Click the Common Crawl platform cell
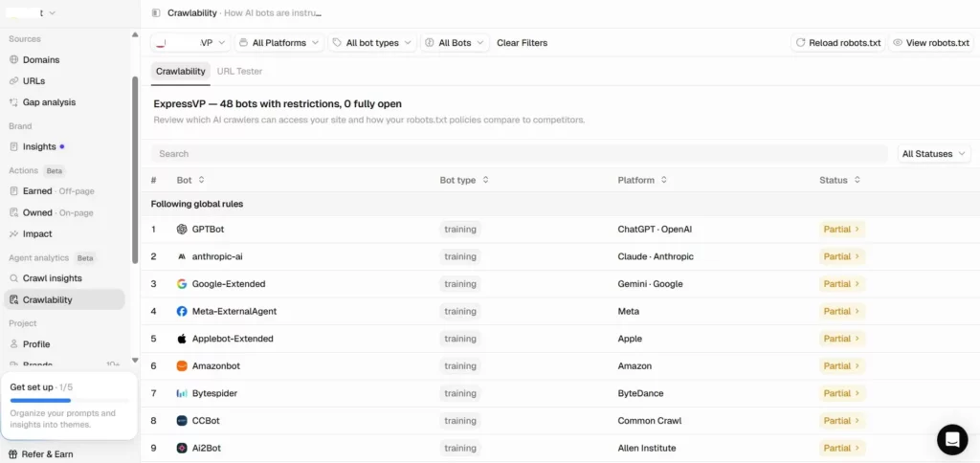The height and width of the screenshot is (463, 980). [650, 421]
